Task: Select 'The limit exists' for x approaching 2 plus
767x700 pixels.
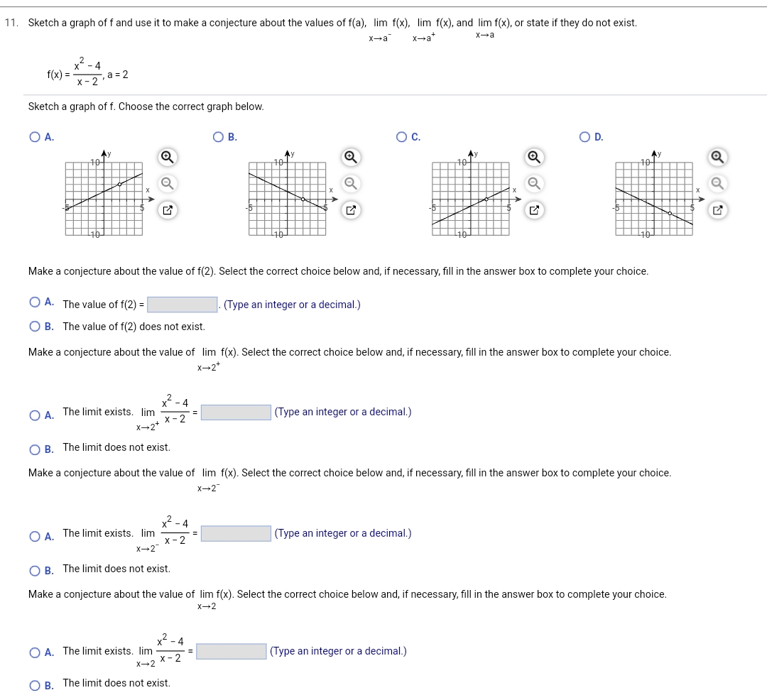Action: pyautogui.click(x=34, y=415)
